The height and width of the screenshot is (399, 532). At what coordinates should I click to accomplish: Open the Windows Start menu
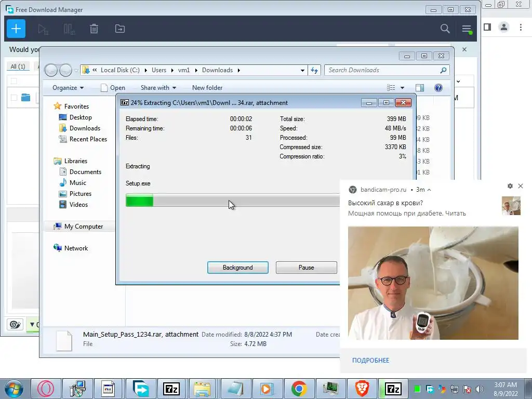click(14, 389)
